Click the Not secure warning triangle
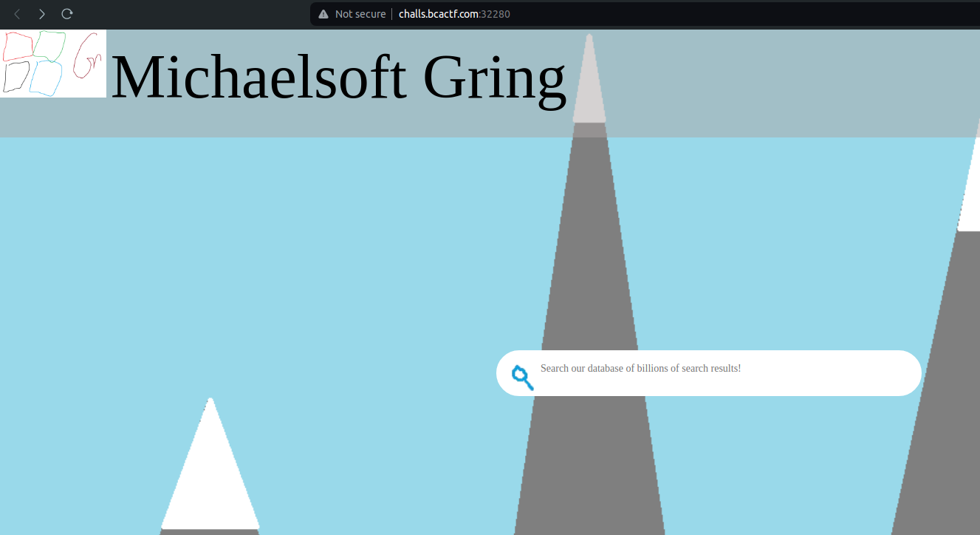980x535 pixels. pyautogui.click(x=323, y=14)
